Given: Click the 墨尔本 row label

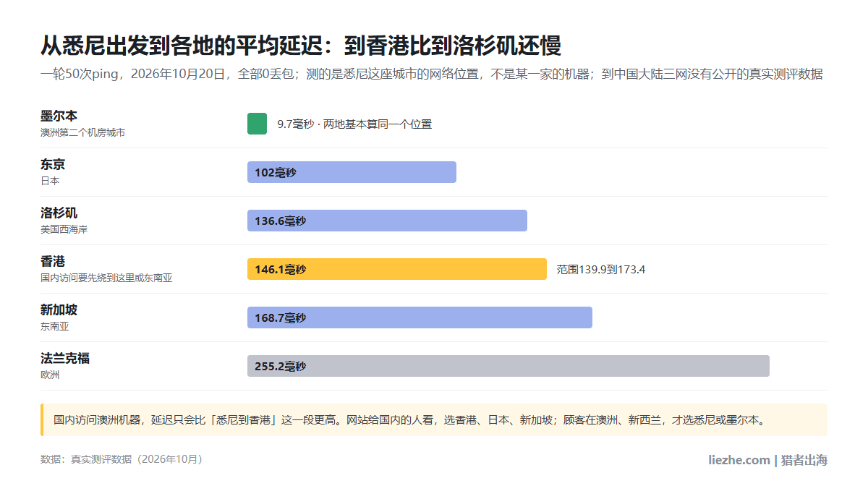Looking at the screenshot, I should 59,116.
